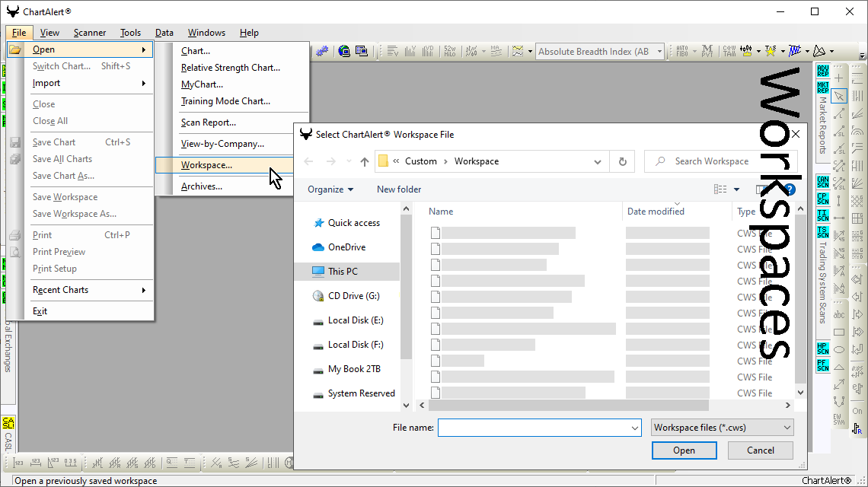Open the view options dropdown arrow
The height and width of the screenshot is (487, 868).
(737, 189)
